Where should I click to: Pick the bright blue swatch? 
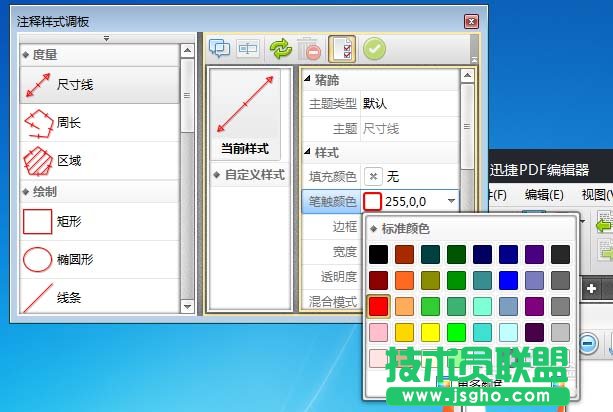point(508,281)
